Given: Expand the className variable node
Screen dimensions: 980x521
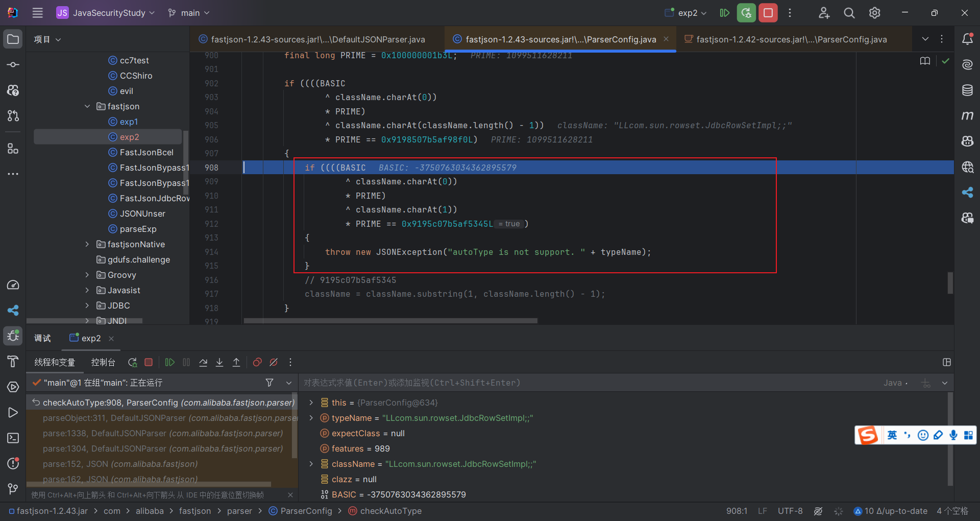Looking at the screenshot, I should pyautogui.click(x=311, y=464).
